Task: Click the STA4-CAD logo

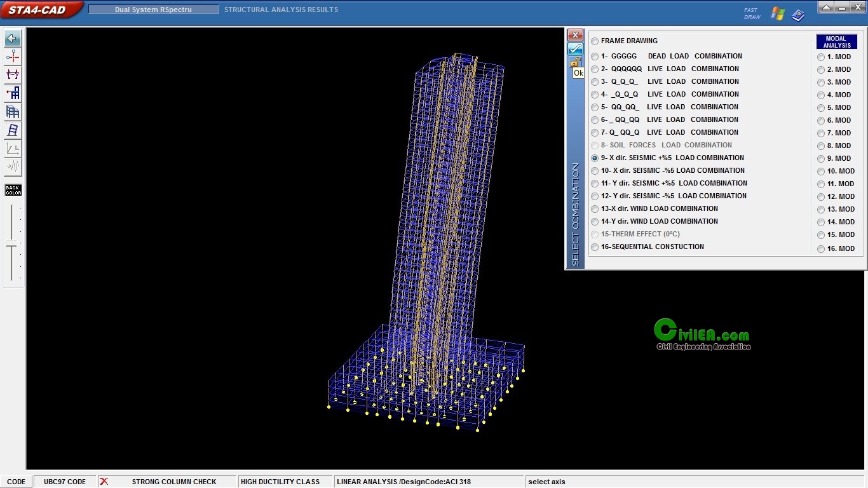Action: point(41,10)
